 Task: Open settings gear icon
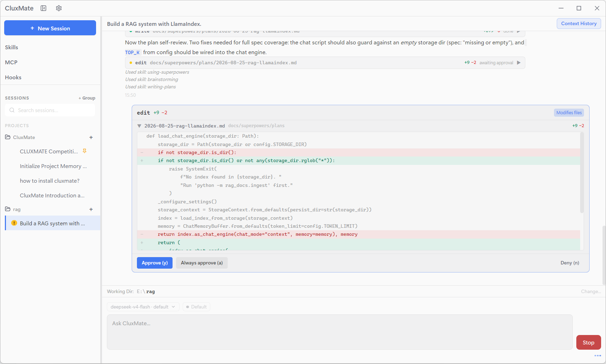pos(59,8)
